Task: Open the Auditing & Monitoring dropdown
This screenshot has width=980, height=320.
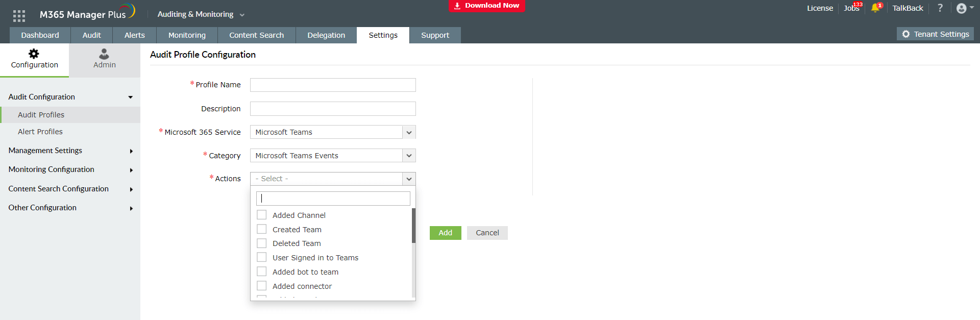Action: [x=201, y=14]
